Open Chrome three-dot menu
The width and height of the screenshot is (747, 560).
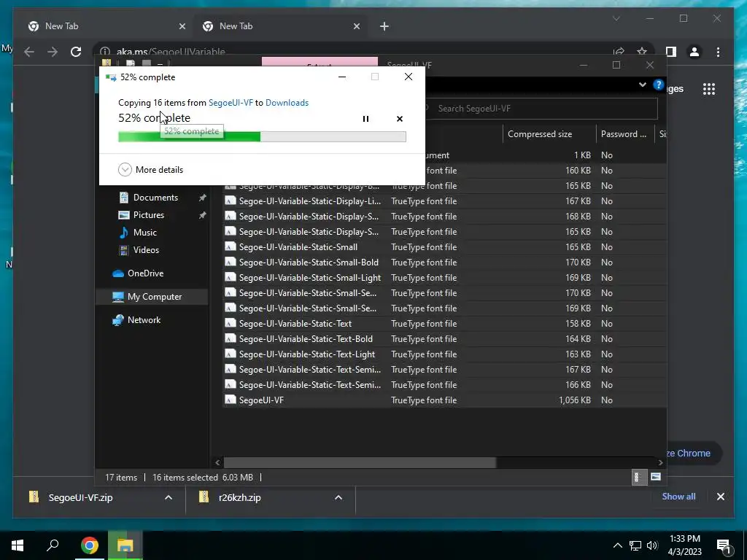click(718, 52)
